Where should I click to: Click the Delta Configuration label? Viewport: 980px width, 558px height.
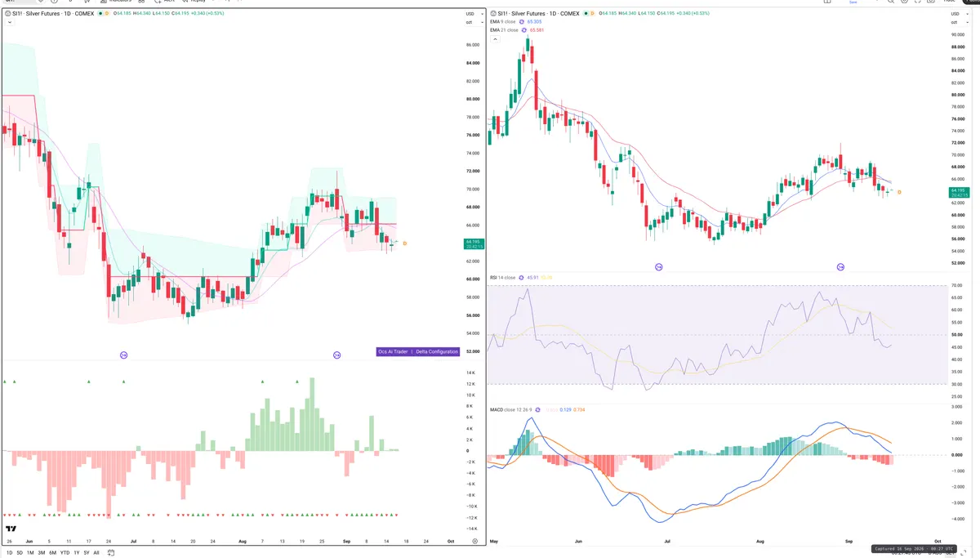[x=437, y=351]
